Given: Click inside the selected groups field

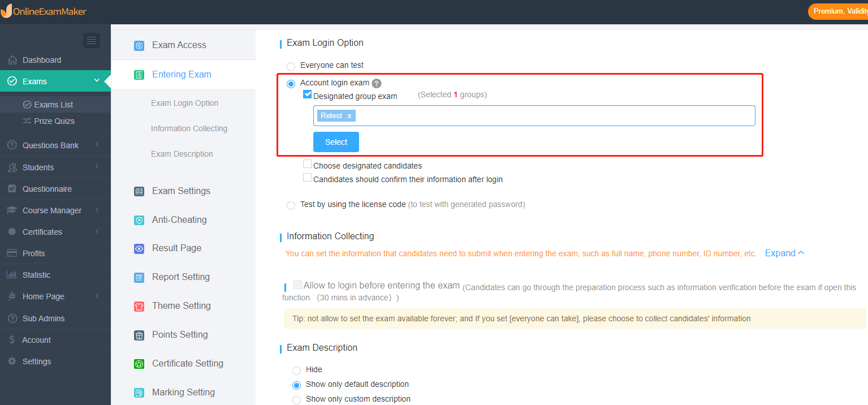Looking at the screenshot, I should [x=534, y=115].
